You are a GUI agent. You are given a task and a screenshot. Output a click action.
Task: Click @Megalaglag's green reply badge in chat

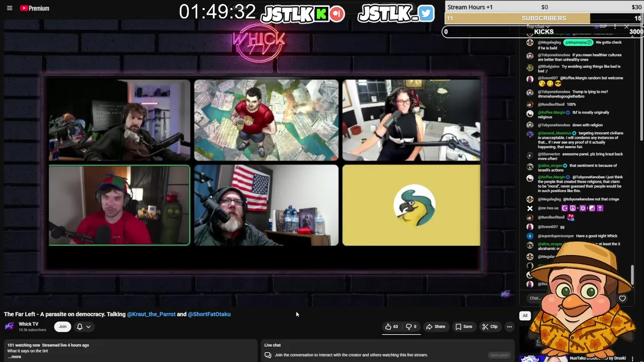pos(578,42)
